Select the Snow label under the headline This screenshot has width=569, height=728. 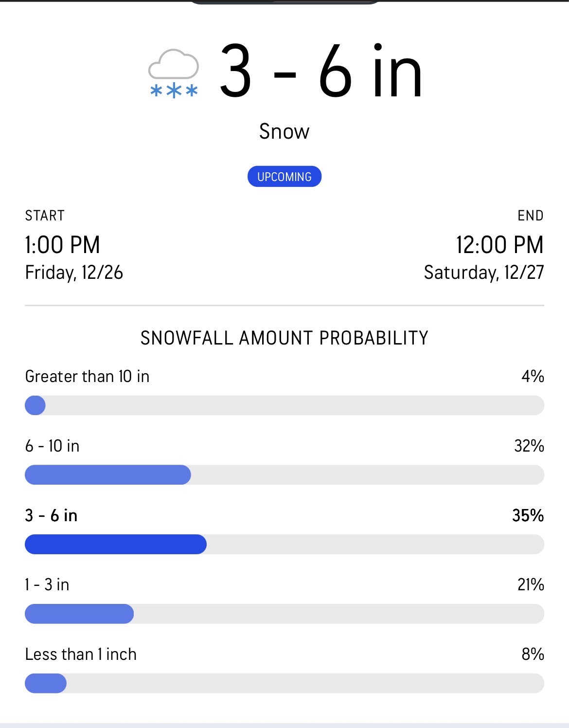click(x=284, y=132)
